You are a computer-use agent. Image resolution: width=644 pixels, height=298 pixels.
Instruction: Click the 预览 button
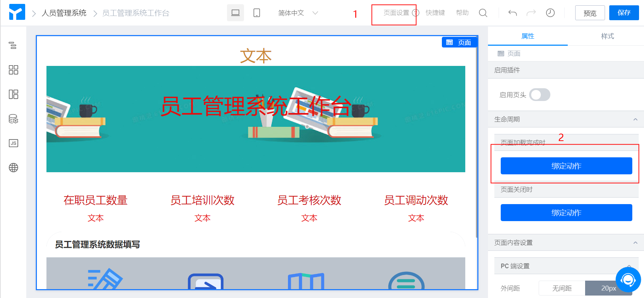590,13
